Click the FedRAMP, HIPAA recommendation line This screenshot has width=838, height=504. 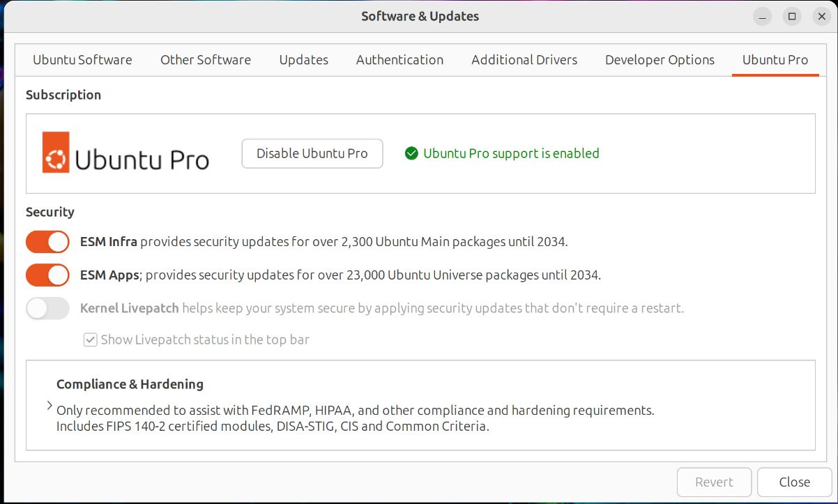tap(355, 410)
